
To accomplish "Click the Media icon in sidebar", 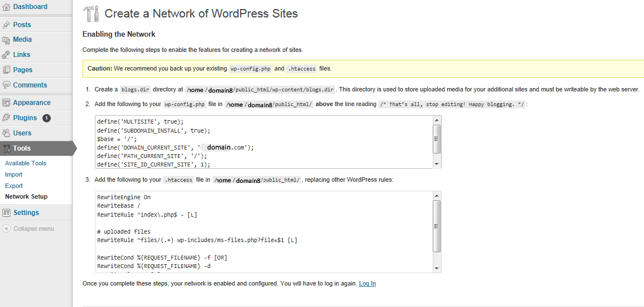I will tap(6, 40).
